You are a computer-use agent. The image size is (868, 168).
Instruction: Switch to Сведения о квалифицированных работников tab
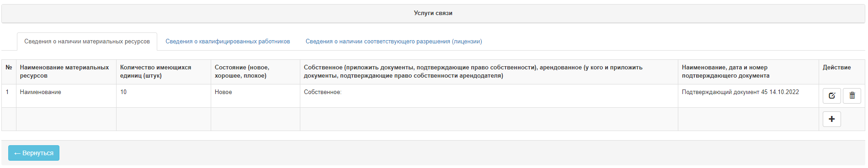(x=228, y=42)
